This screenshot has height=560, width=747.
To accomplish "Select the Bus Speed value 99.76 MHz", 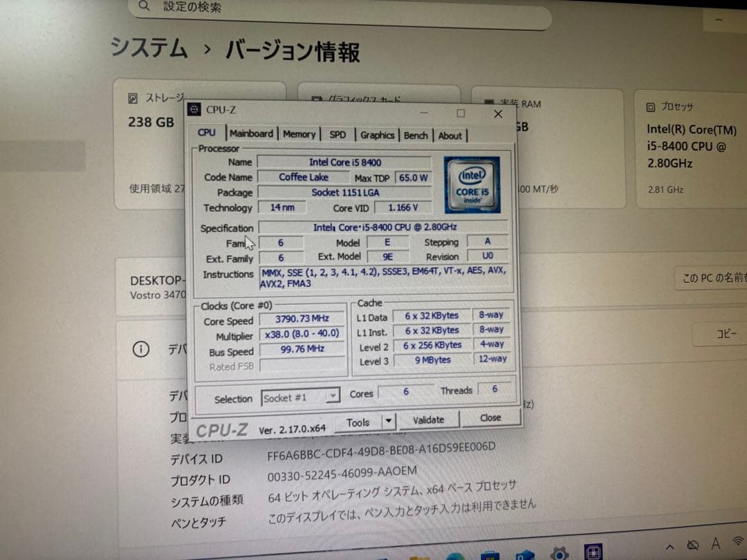I will click(x=302, y=349).
